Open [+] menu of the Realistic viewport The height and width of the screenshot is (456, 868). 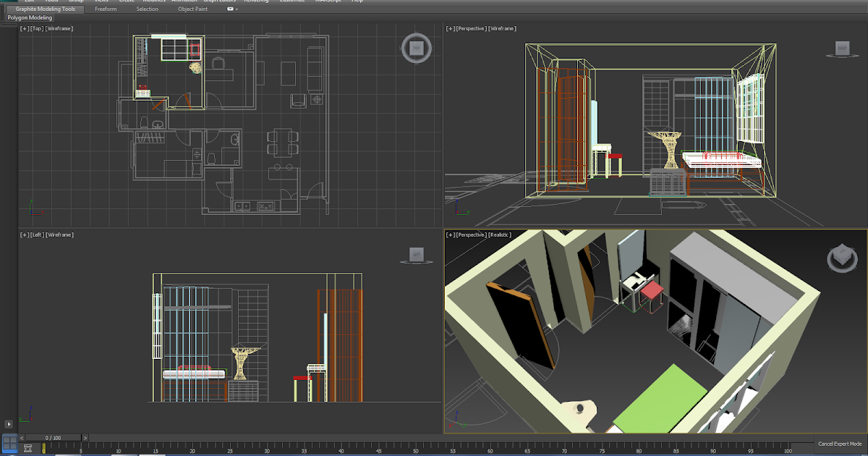click(451, 235)
